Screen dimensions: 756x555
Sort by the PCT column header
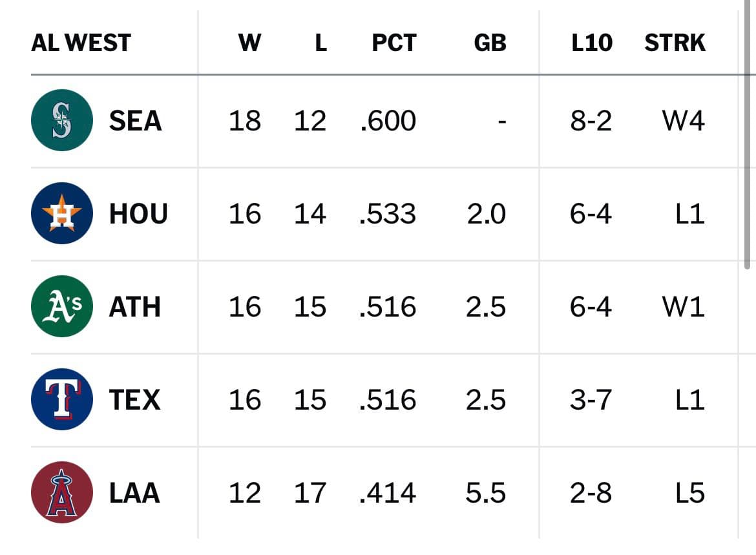pyautogui.click(x=394, y=43)
